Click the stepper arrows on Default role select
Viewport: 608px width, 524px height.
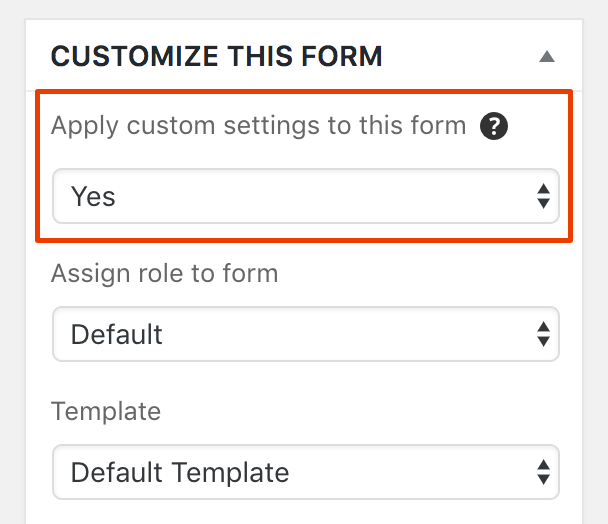[543, 334]
